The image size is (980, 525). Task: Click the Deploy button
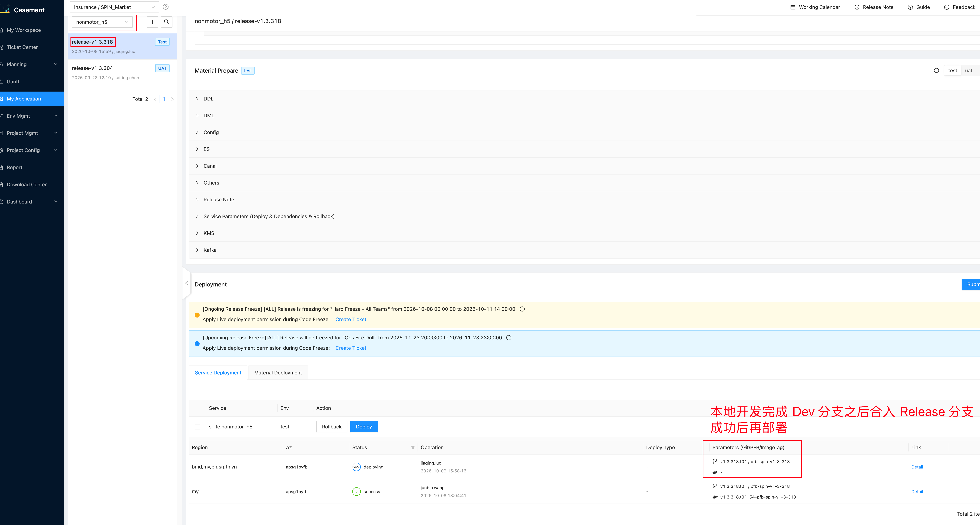[x=364, y=427]
